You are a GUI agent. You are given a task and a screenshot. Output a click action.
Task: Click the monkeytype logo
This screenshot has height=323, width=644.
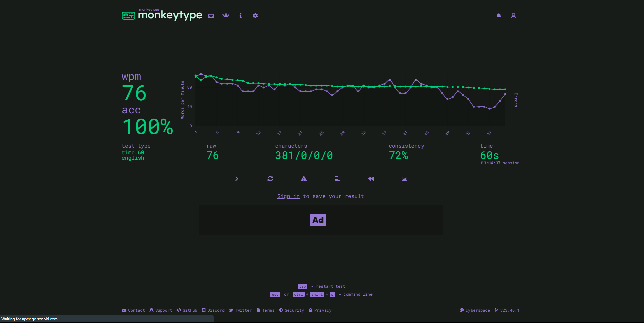point(162,15)
